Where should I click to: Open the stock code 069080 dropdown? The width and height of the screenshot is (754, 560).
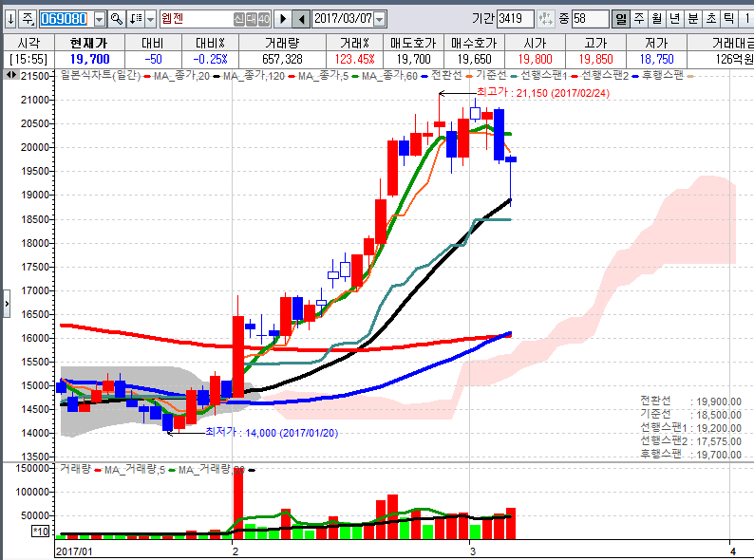(x=100, y=18)
